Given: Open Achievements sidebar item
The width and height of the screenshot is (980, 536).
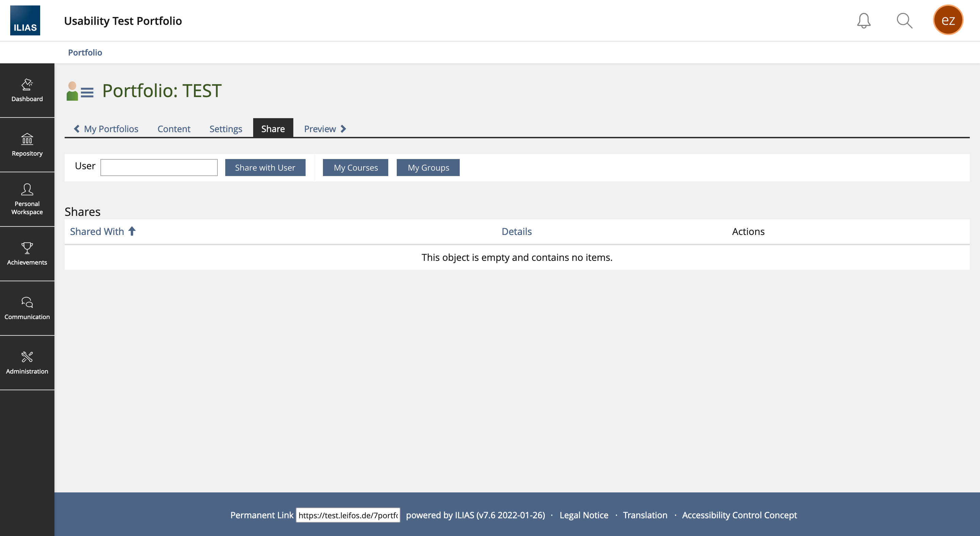Looking at the screenshot, I should [27, 254].
